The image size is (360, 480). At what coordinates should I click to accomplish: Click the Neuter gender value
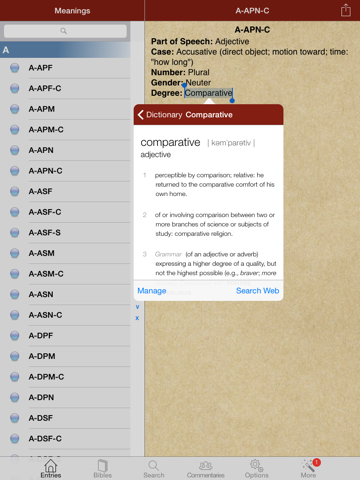coord(198,83)
